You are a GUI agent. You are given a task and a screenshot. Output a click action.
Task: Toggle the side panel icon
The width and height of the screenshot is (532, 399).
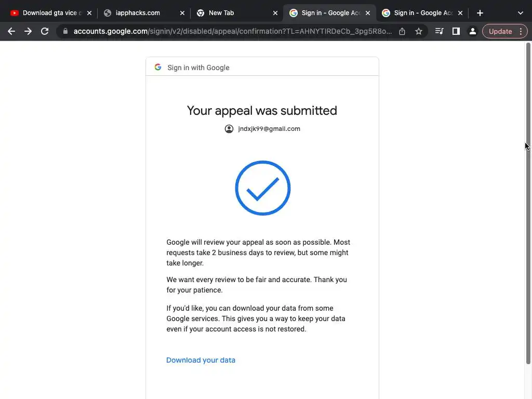pos(456,31)
